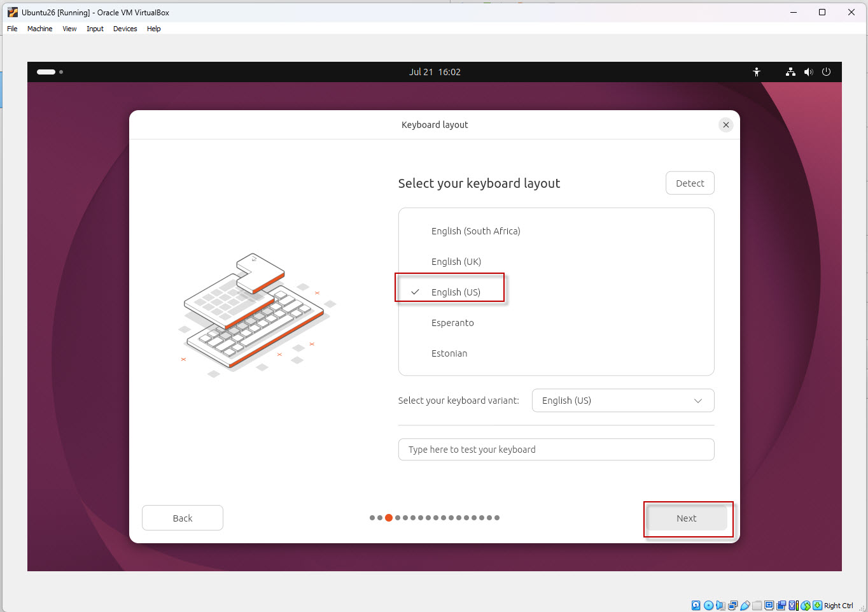
Task: Click the keyboard test input field
Action: click(x=556, y=450)
